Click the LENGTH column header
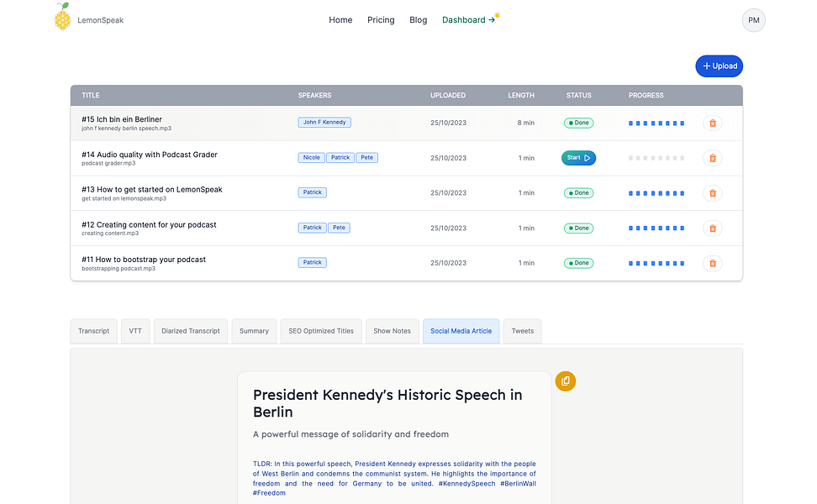This screenshot has width=817, height=504. pyautogui.click(x=521, y=95)
